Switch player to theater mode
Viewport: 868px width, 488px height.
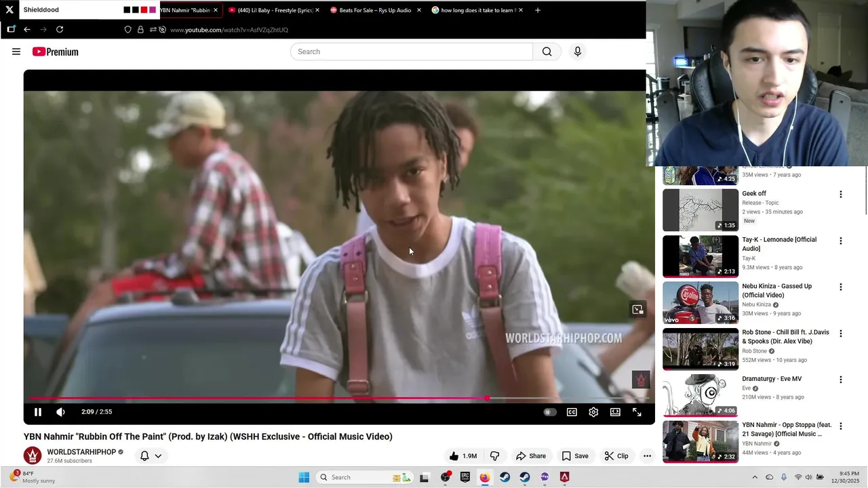(615, 412)
